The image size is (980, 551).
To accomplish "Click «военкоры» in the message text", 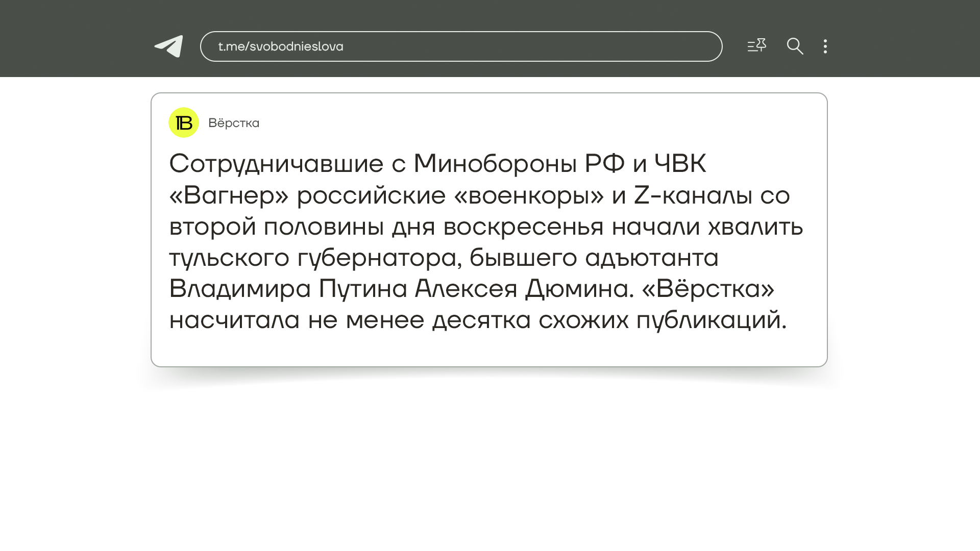I will pos(529,195).
